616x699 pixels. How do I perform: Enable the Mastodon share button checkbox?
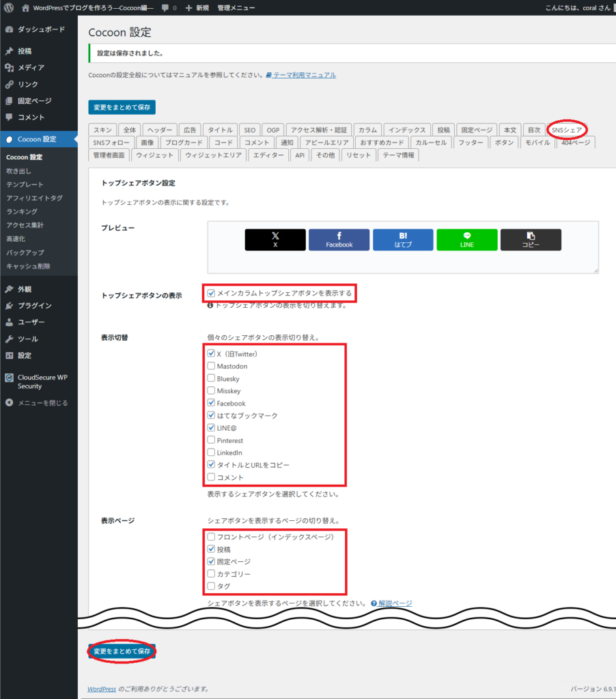point(212,366)
